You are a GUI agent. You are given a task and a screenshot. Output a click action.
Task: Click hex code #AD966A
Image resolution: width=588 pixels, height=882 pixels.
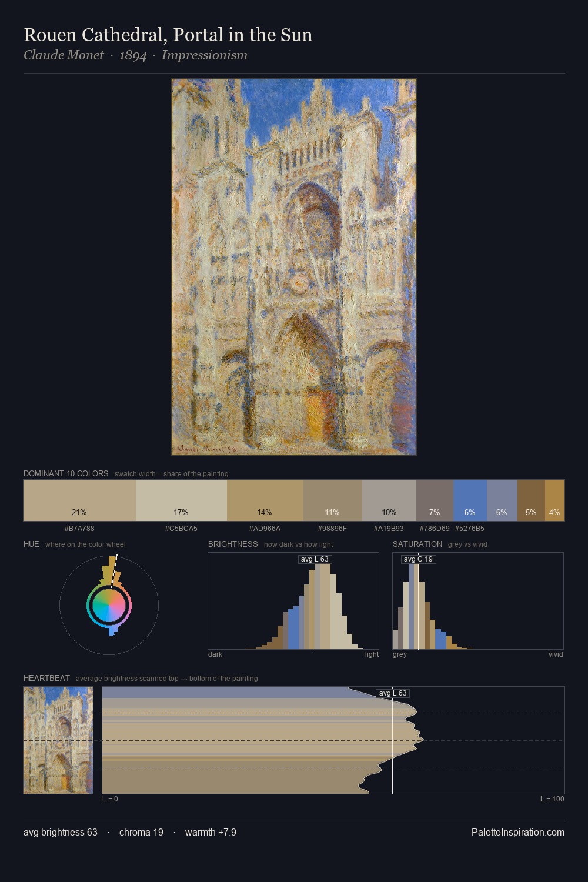[265, 529]
